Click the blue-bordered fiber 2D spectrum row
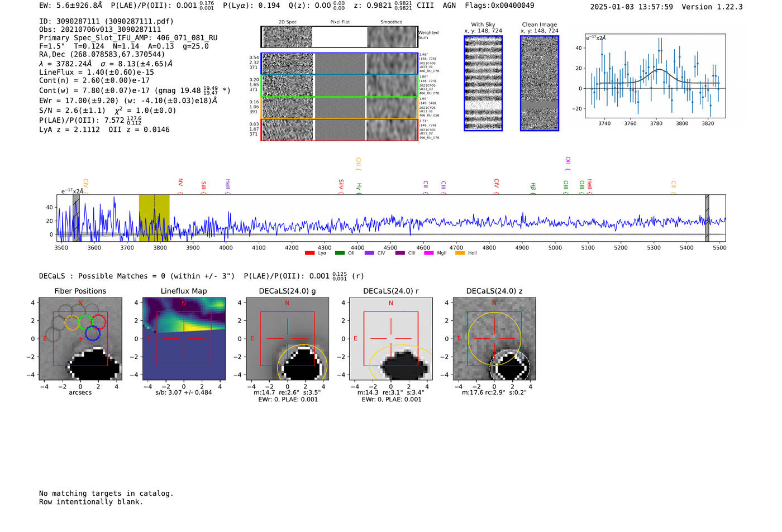Screen dimensions: 782x532 coord(339,64)
